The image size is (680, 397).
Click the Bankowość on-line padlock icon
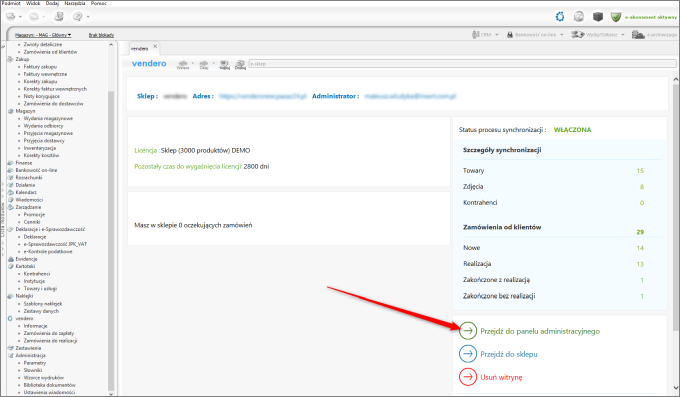pyautogui.click(x=510, y=34)
